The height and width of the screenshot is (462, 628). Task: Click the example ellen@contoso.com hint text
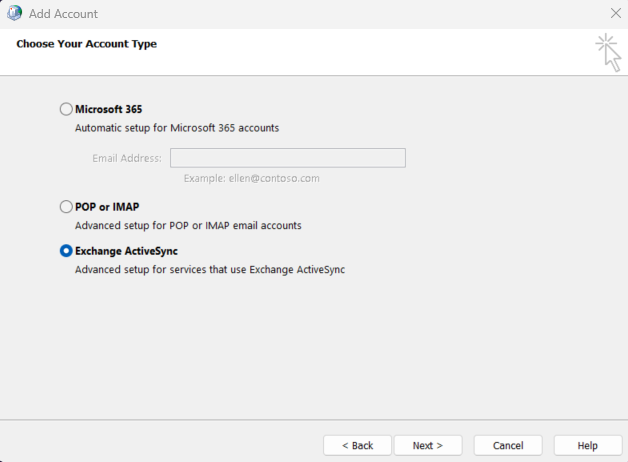tap(251, 178)
